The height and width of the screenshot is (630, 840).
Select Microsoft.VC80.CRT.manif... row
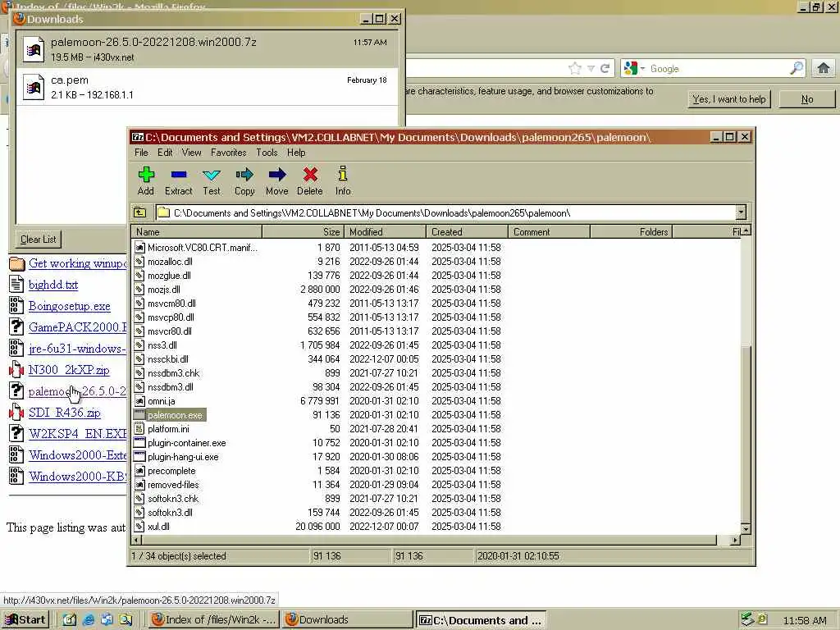point(436,248)
